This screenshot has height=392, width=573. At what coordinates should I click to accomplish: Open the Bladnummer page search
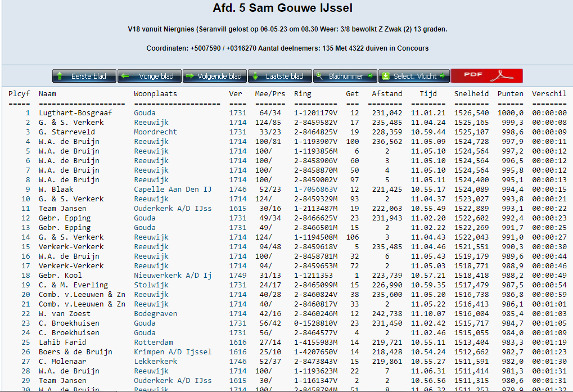click(x=345, y=76)
